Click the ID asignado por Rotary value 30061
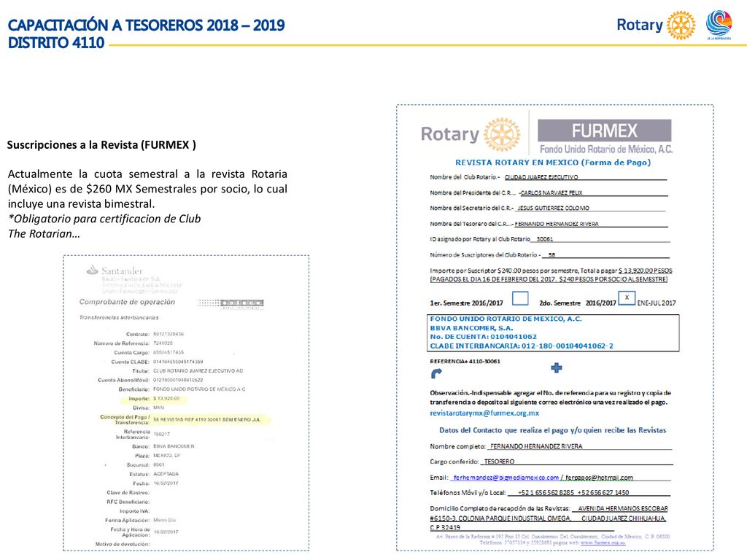 [x=544, y=239]
